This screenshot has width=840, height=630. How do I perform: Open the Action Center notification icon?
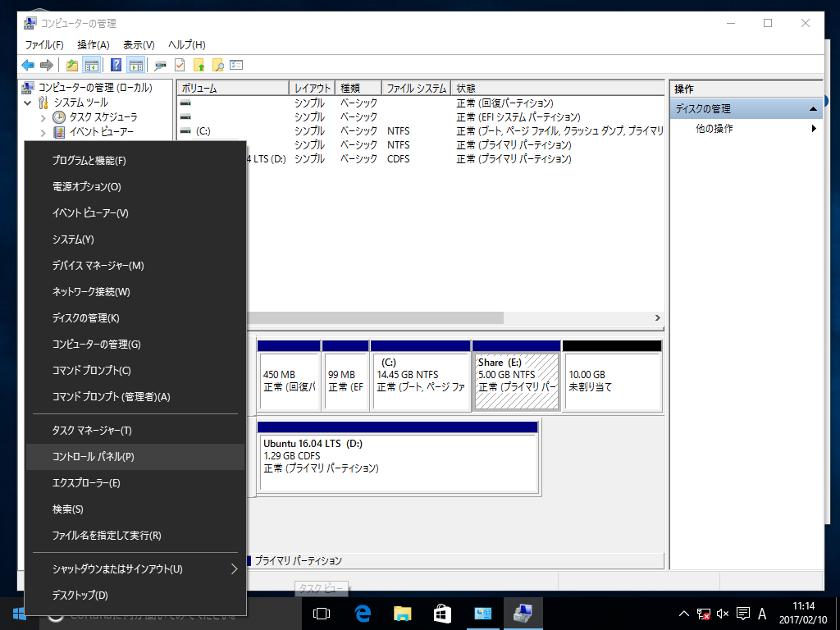tap(743, 614)
